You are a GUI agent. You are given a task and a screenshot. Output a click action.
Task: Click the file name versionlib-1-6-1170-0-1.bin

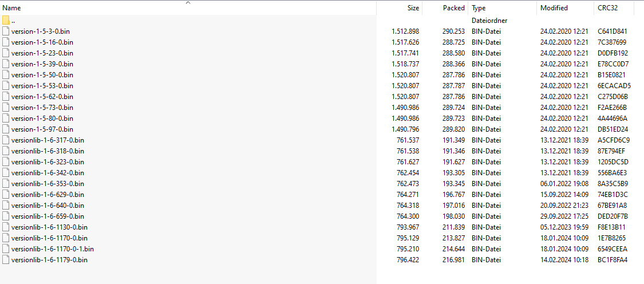click(x=53, y=249)
